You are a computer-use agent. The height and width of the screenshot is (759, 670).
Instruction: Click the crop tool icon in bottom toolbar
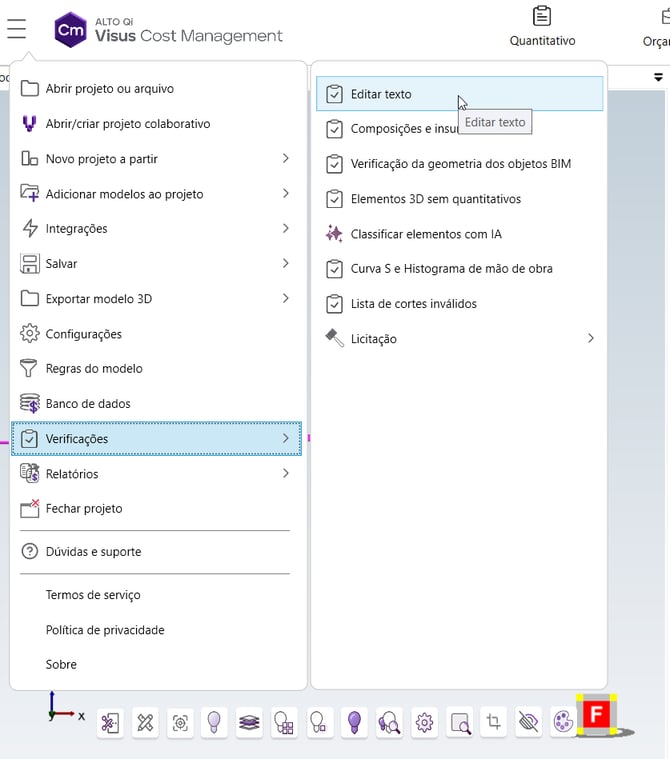[x=493, y=722]
